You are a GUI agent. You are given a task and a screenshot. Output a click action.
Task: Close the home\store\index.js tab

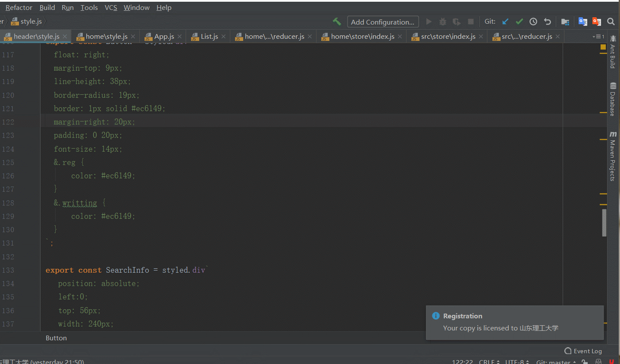click(400, 37)
